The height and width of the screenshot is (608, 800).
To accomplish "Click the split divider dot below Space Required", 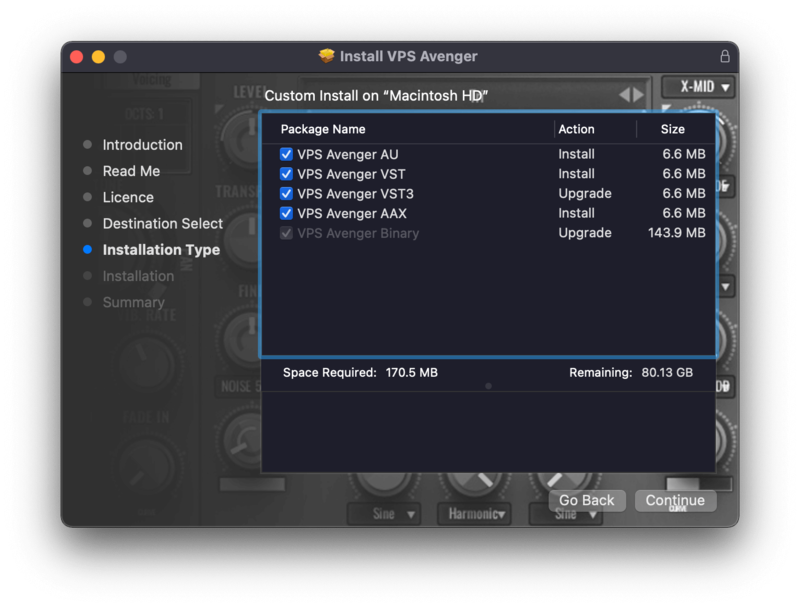I will [488, 385].
